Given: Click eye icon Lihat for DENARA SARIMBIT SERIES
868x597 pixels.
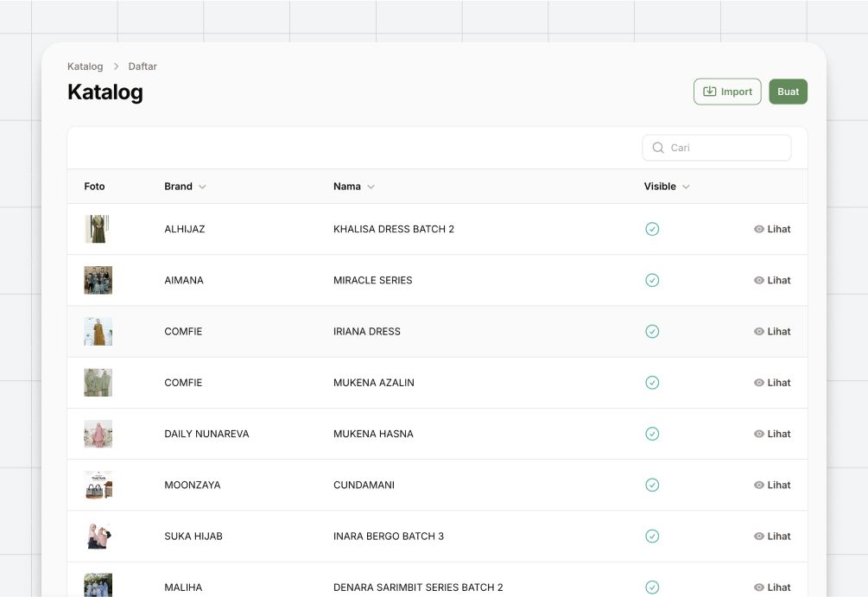Looking at the screenshot, I should tap(772, 587).
